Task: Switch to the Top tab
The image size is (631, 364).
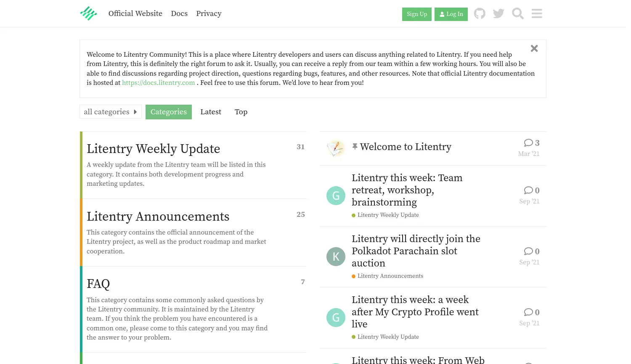Action: 241,112
